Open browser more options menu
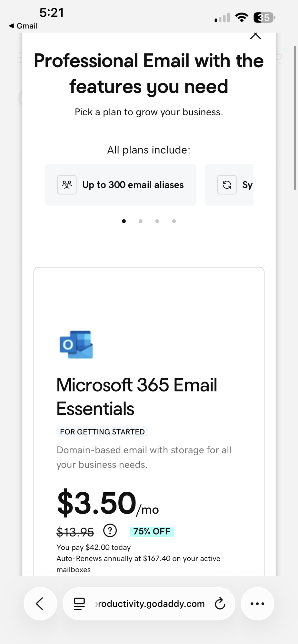This screenshot has width=298, height=644. 257,604
